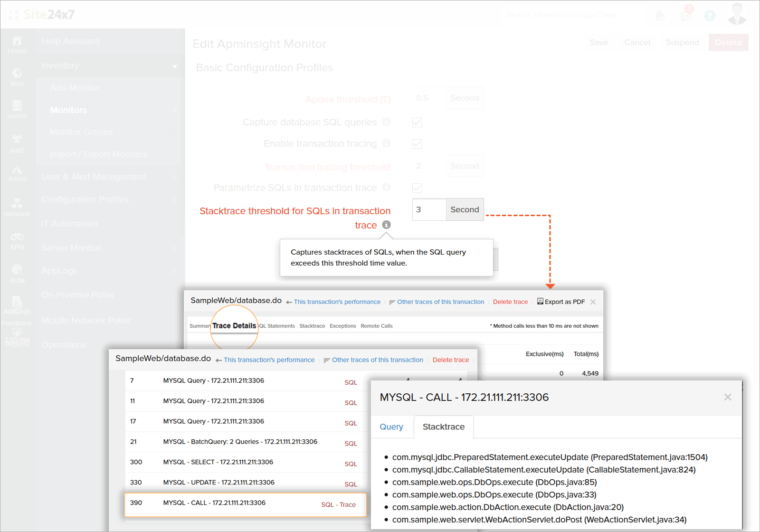Click the Stacktrace threshold value field showing 3

pos(429,209)
